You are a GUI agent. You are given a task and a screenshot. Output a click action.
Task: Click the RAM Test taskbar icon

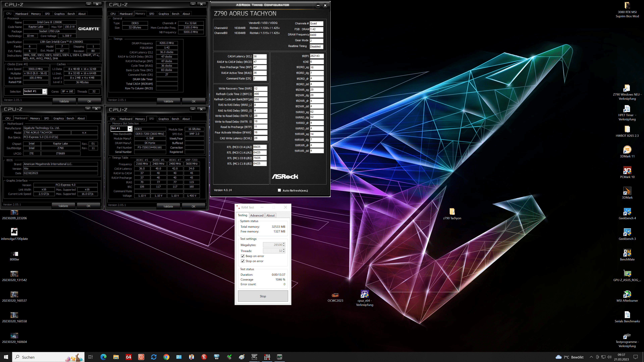point(267,357)
